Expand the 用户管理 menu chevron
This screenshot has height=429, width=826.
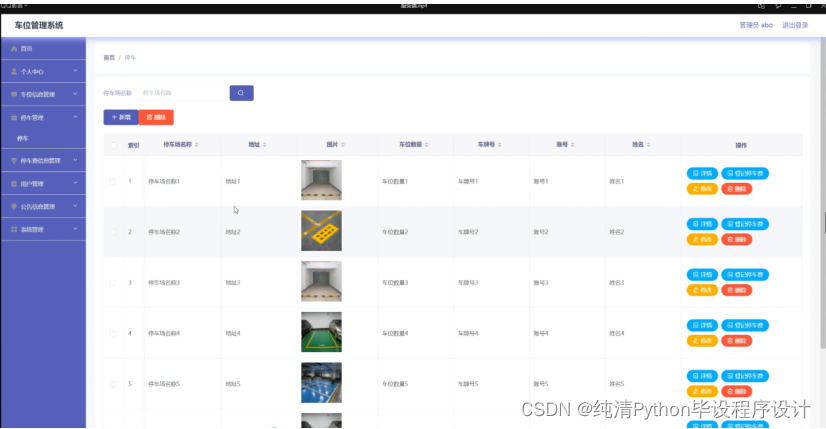75,183
